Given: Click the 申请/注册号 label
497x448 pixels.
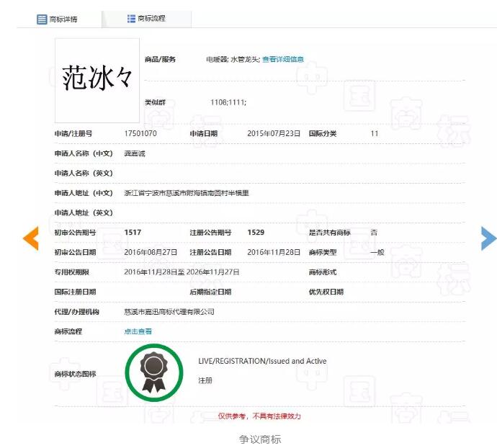Looking at the screenshot, I should point(73,133).
